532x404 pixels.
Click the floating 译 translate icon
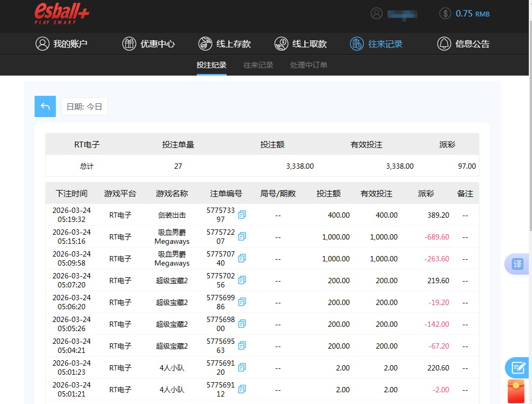click(517, 264)
